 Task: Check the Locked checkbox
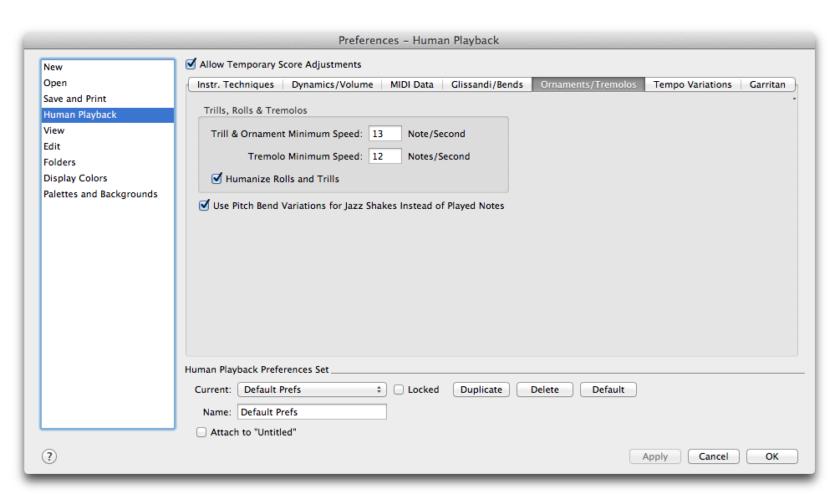point(400,389)
